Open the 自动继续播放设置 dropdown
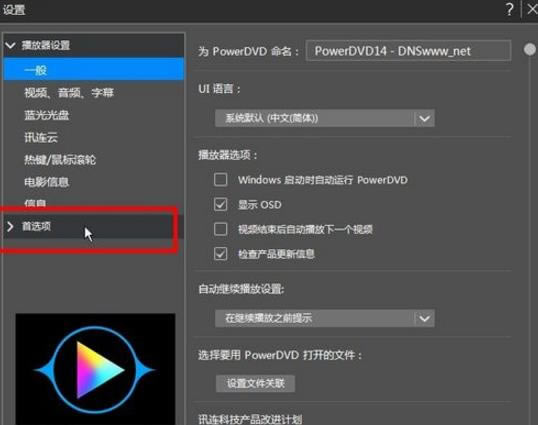Screen dimensions: 538x425 point(325,318)
